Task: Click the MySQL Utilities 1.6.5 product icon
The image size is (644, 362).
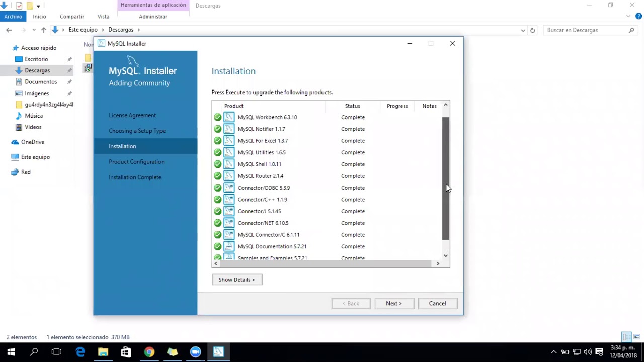Action: pyautogui.click(x=229, y=152)
